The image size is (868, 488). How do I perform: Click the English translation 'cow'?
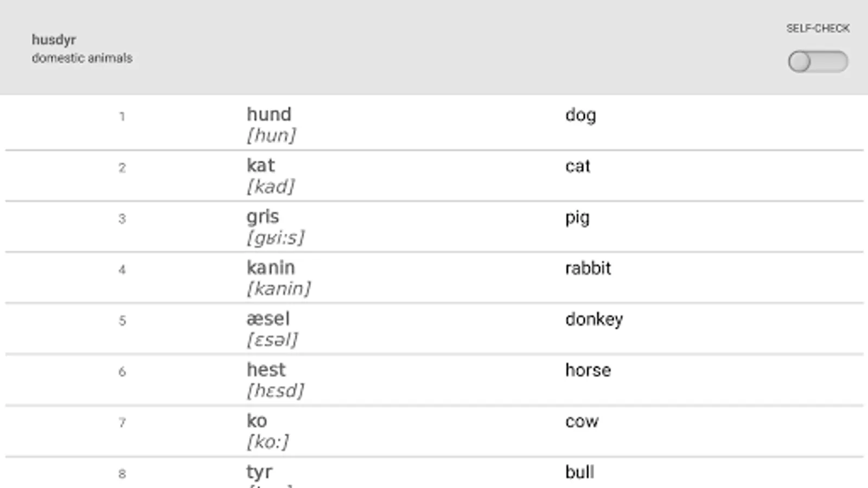(582, 422)
